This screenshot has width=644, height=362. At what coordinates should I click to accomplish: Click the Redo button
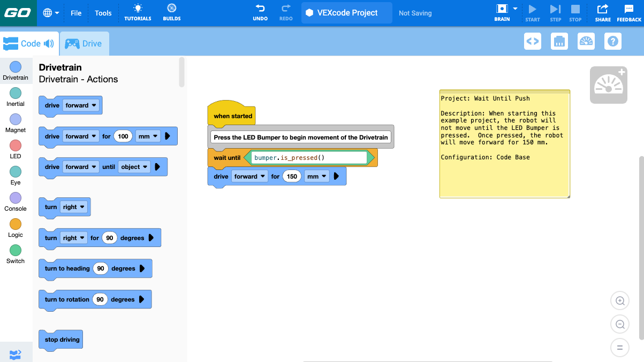point(286,12)
